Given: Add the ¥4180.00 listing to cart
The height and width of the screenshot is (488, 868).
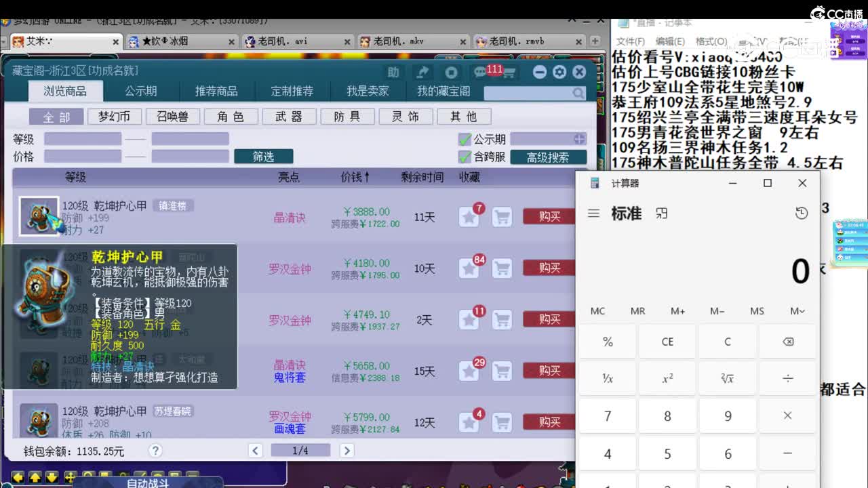Looking at the screenshot, I should tap(502, 268).
